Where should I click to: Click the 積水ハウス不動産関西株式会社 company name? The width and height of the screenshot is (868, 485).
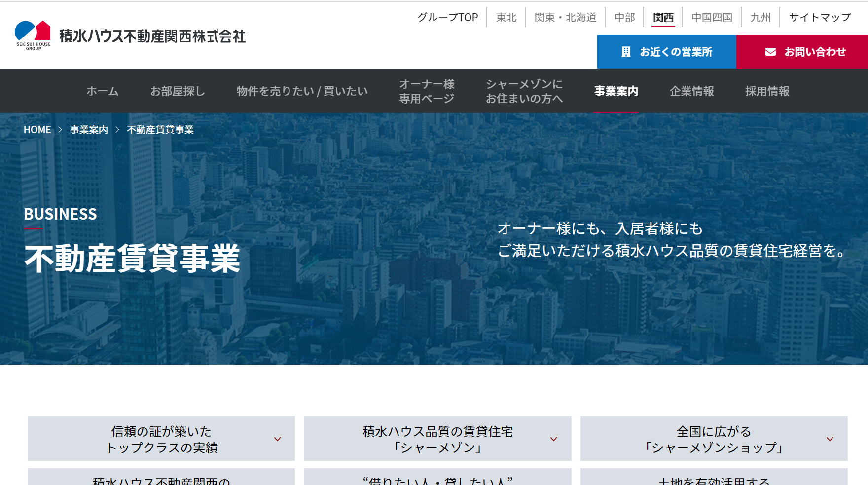tap(152, 36)
